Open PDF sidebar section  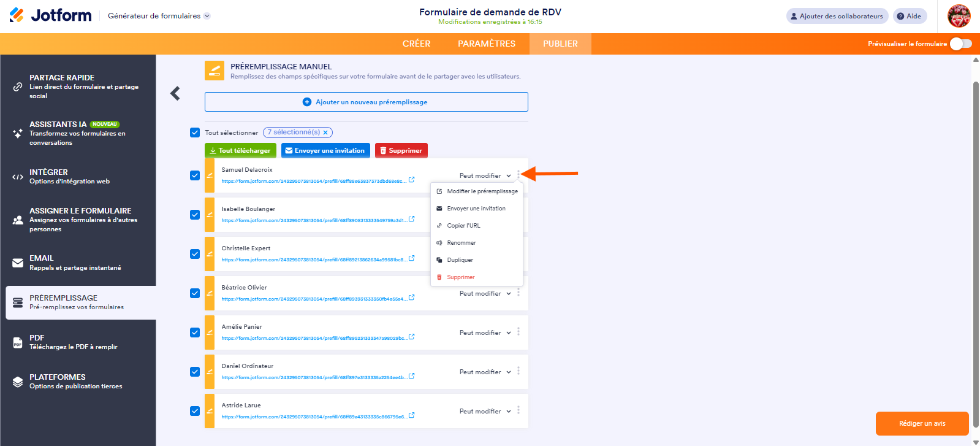pyautogui.click(x=78, y=342)
